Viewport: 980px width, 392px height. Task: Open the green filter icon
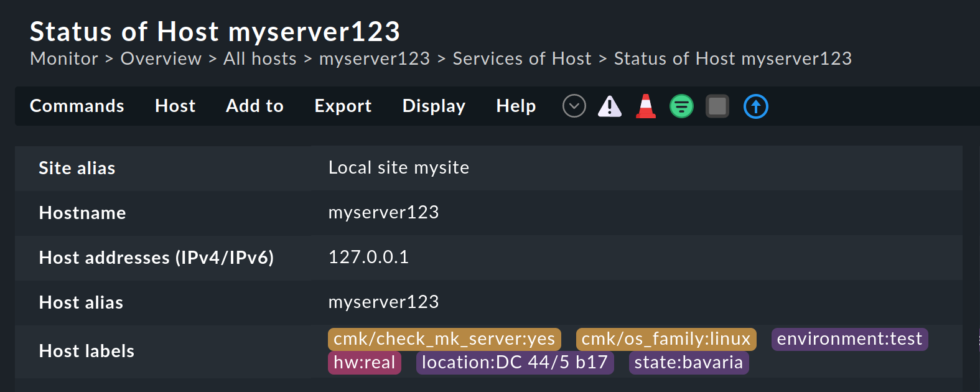681,106
